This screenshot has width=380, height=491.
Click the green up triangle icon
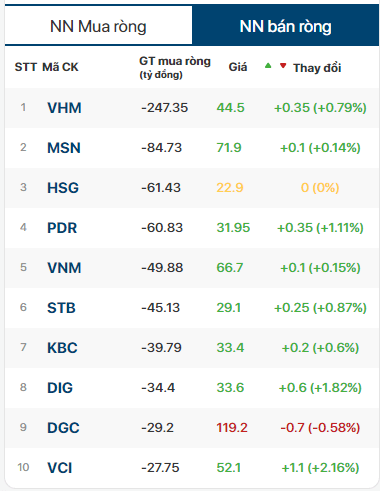268,66
